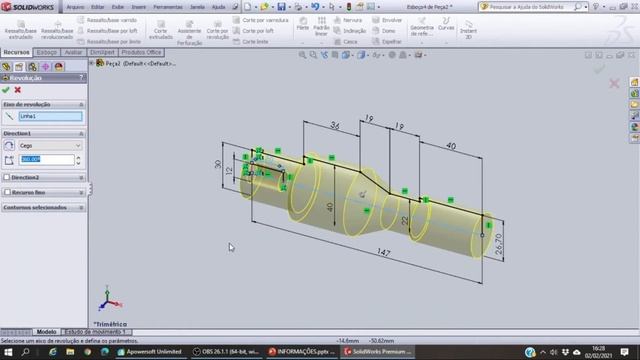Switch to Estudo de movimento 1 tab
Image resolution: width=640 pixels, height=360 pixels.
click(x=96, y=332)
